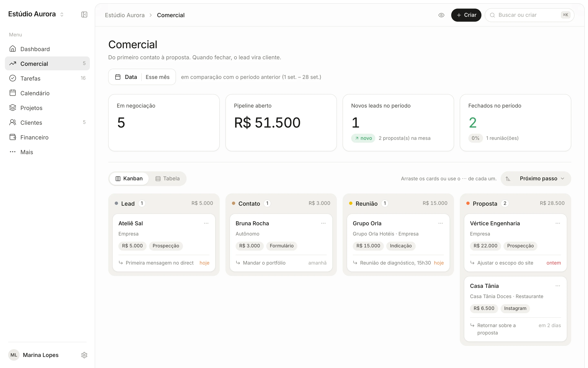Open Clientes in the sidebar menu
This screenshot has height=368, width=588.
click(x=47, y=122)
